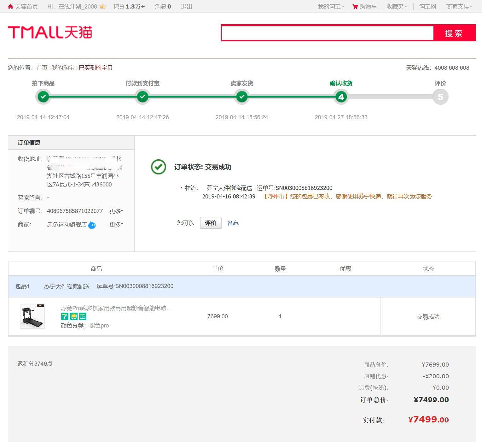Click the signed-for delivery message in orange

pyautogui.click(x=348, y=197)
